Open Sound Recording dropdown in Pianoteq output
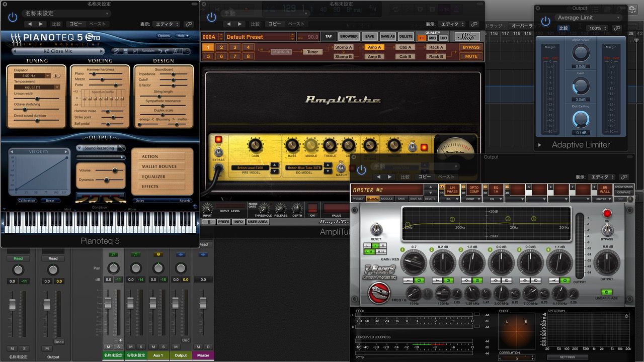Viewport: 644px width, 362px height. (101, 148)
